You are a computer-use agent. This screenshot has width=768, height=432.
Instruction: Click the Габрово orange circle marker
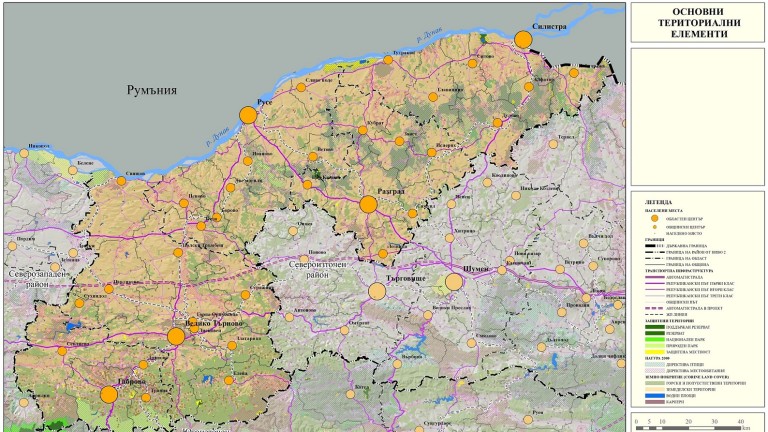(109, 393)
